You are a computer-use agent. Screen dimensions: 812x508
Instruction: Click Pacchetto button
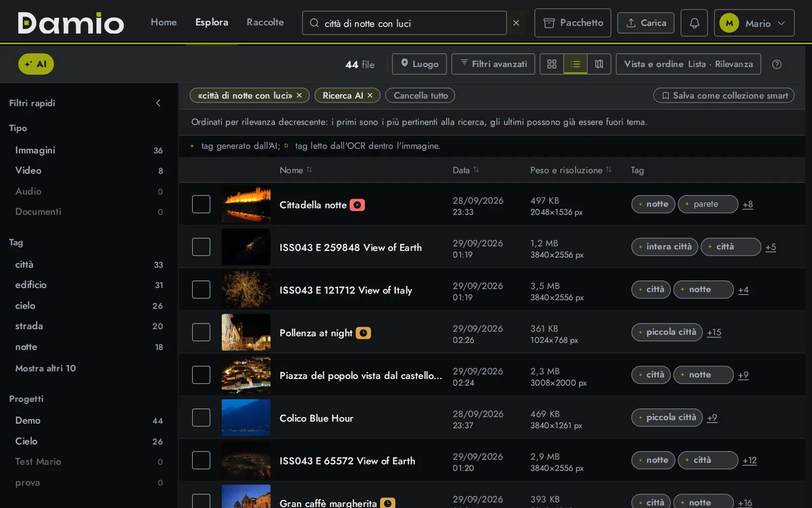coord(572,23)
